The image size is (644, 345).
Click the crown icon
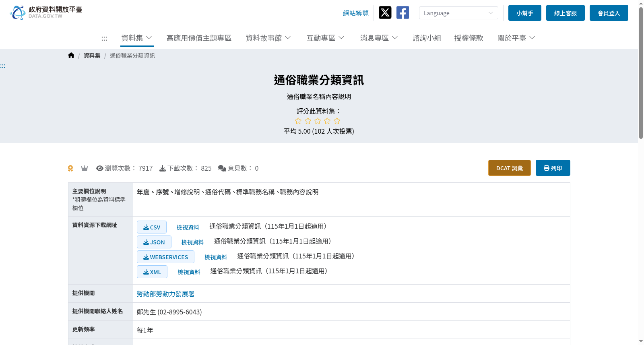[x=85, y=168]
